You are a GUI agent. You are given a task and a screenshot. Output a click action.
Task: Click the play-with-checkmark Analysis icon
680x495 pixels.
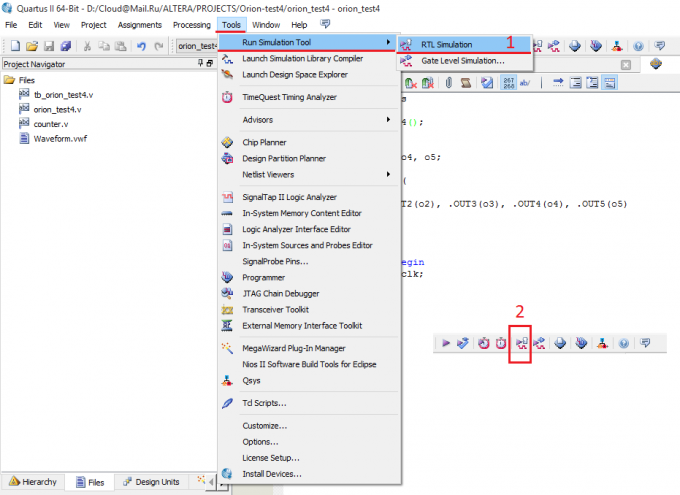tap(463, 343)
